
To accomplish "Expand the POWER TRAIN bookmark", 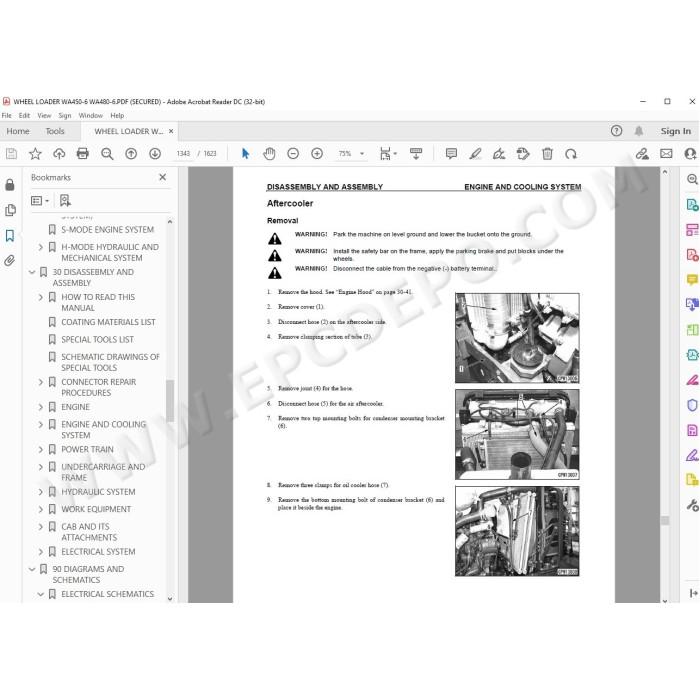I will point(41,450).
